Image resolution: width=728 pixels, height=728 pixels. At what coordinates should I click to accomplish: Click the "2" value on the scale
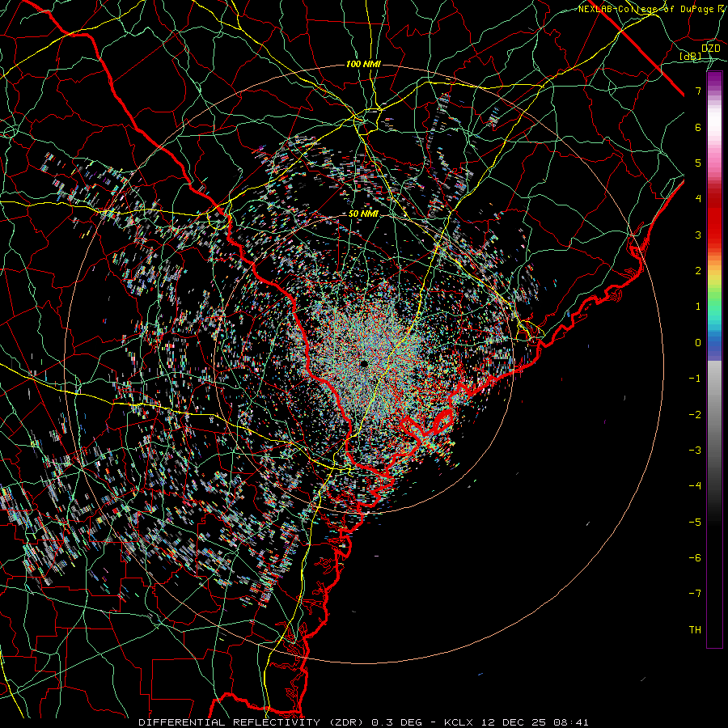pos(698,271)
